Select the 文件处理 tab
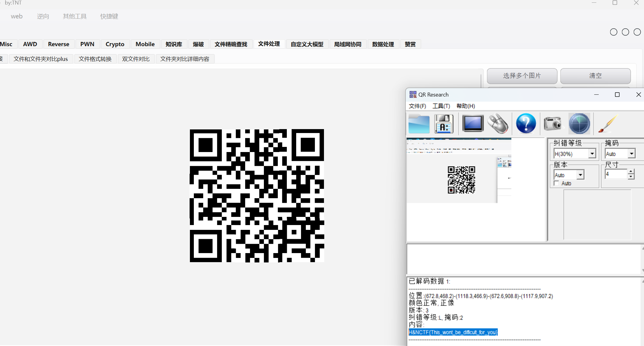The height and width of the screenshot is (346, 644). pyautogui.click(x=269, y=44)
